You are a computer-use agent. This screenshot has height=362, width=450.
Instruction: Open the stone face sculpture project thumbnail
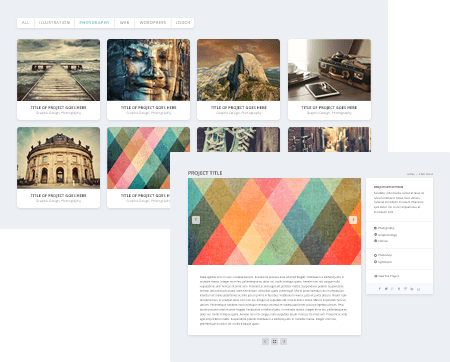click(148, 70)
